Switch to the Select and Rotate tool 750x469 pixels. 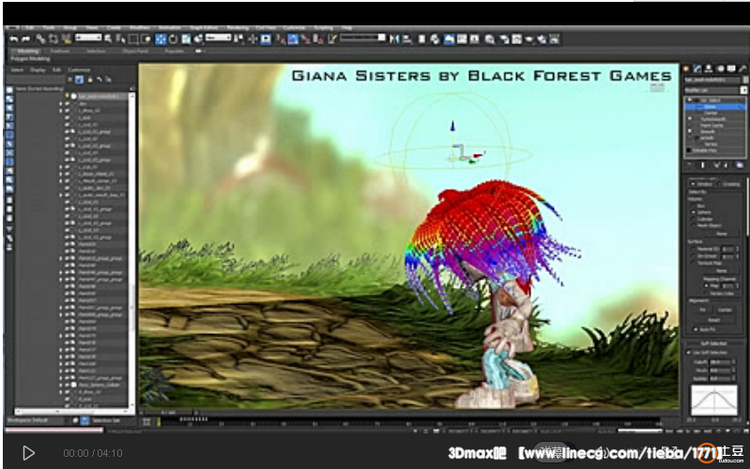coord(173,39)
